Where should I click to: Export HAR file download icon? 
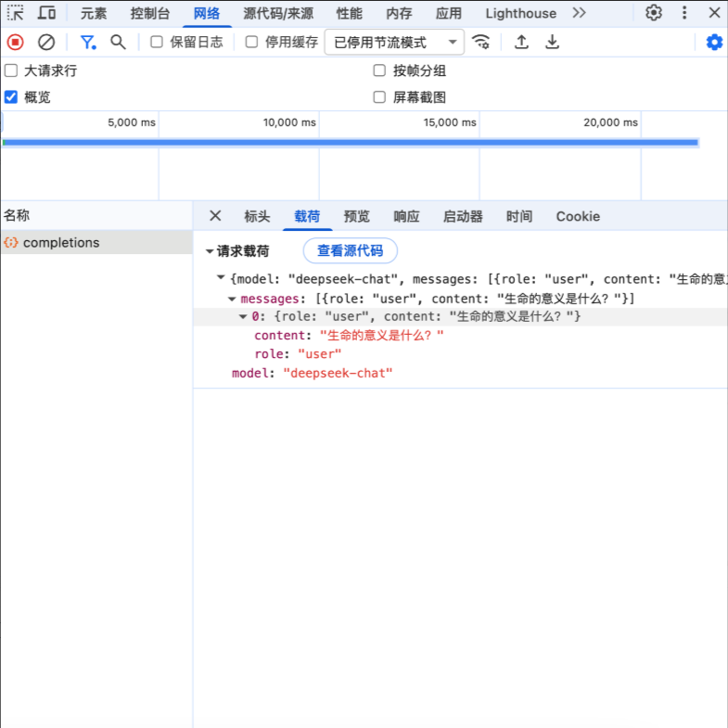point(552,43)
